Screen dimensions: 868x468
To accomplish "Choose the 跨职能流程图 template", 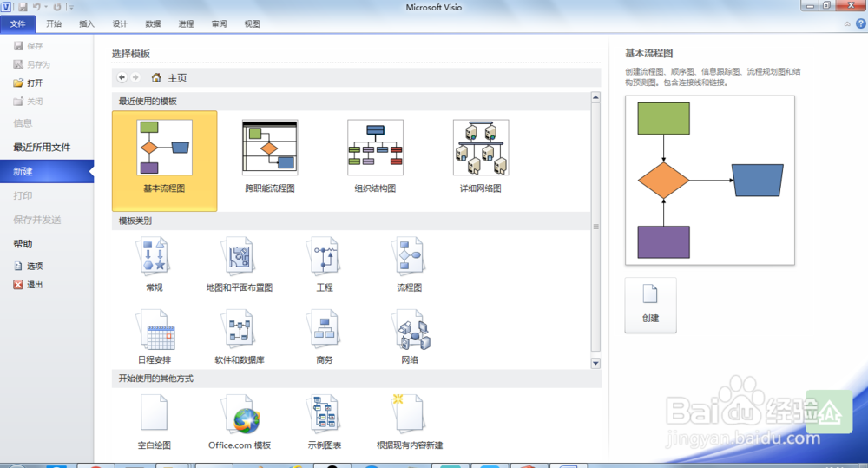I will tap(270, 157).
